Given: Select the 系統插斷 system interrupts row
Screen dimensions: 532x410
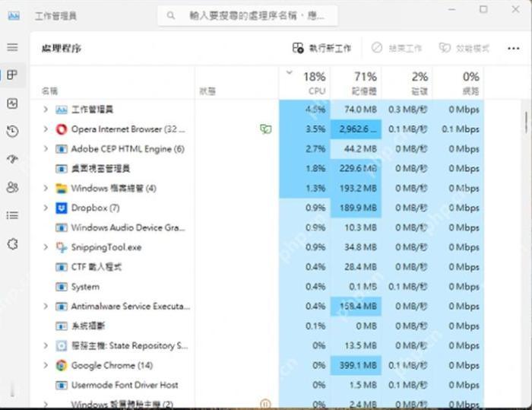Looking at the screenshot, I should 88,326.
